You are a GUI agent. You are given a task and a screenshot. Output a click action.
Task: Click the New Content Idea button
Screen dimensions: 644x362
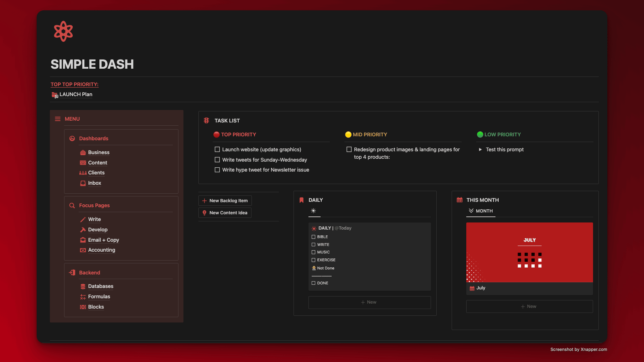[225, 213]
